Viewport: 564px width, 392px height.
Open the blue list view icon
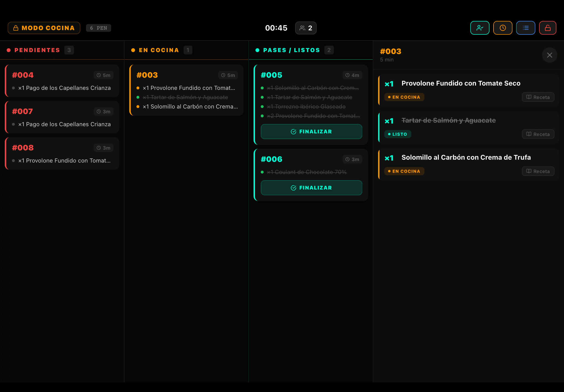(x=525, y=28)
